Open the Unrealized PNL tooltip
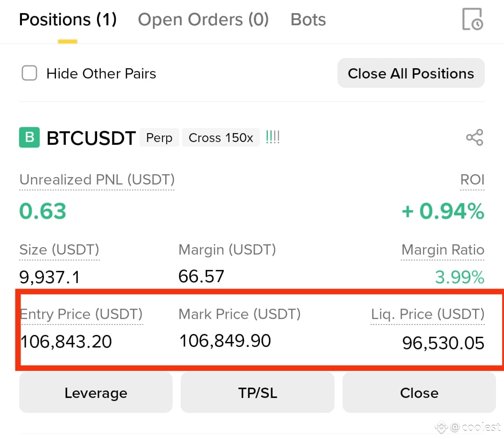504x439 pixels. (x=96, y=179)
